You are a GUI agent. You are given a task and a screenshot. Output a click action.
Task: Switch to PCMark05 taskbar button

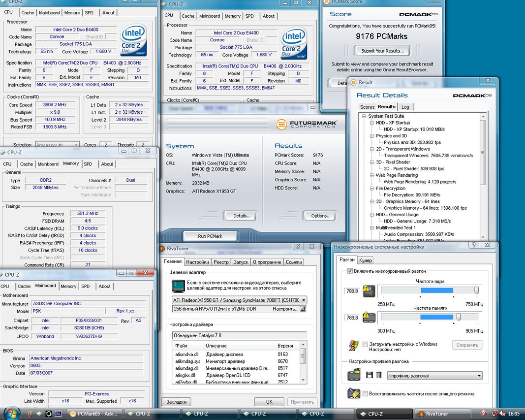click(x=94, y=414)
